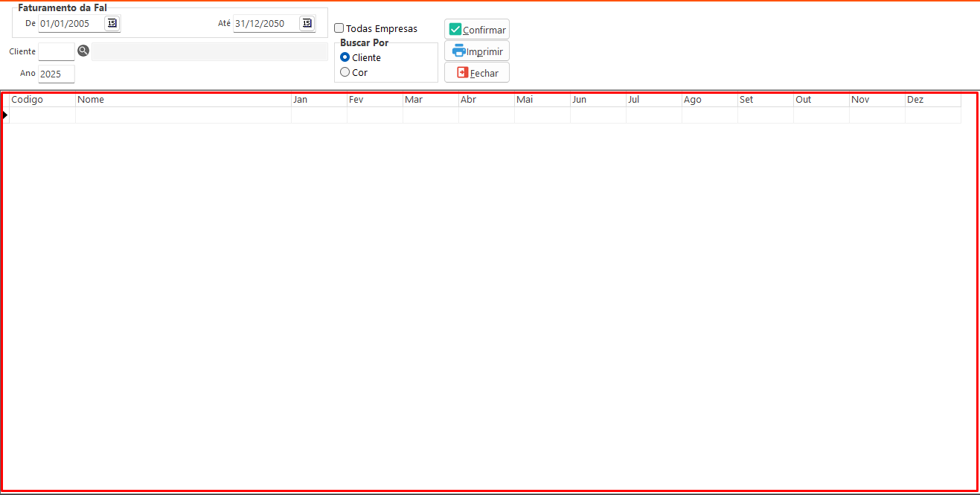Click the Cliente search magnifier icon

83,51
